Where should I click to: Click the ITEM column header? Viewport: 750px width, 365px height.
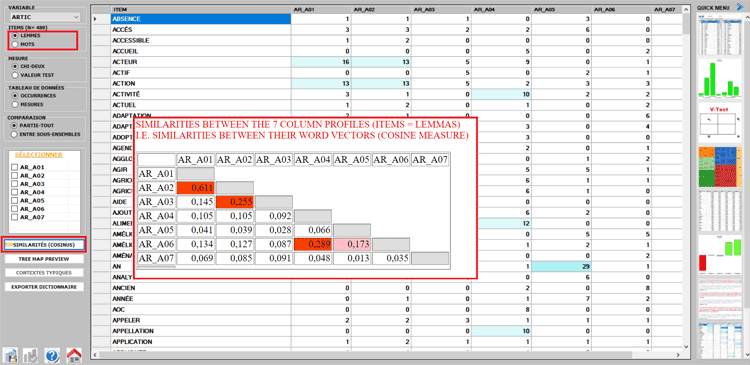(x=201, y=9)
